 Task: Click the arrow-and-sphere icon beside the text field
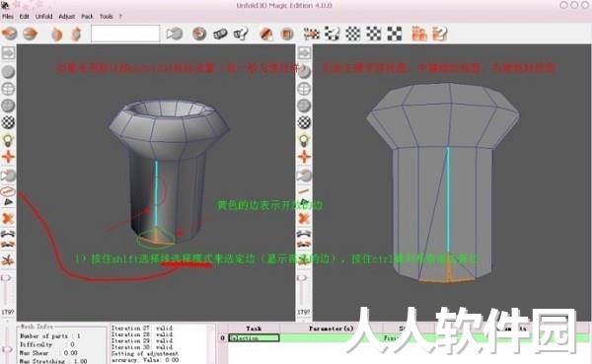pos(175,34)
